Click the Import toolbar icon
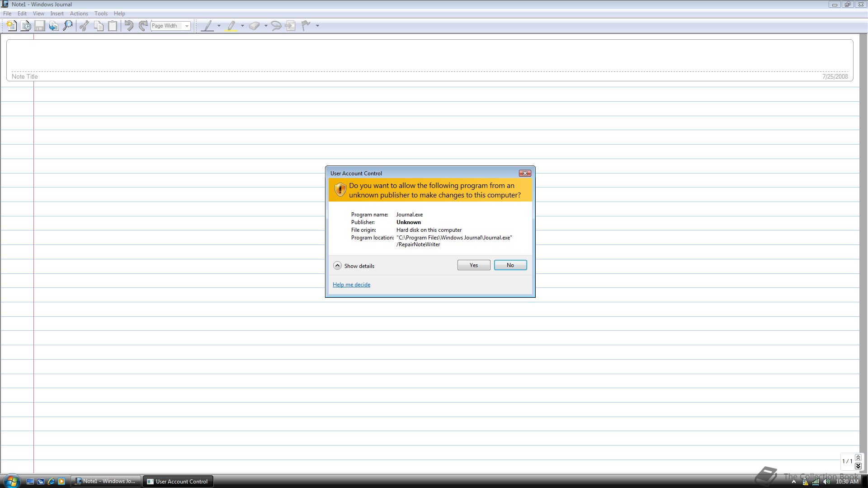 pos(54,26)
